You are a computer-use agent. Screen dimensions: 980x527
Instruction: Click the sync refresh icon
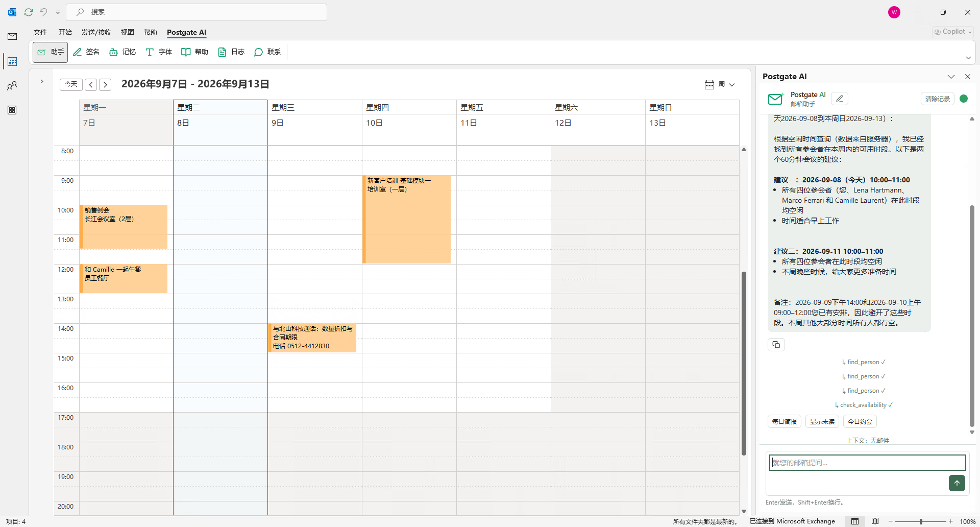[29, 12]
